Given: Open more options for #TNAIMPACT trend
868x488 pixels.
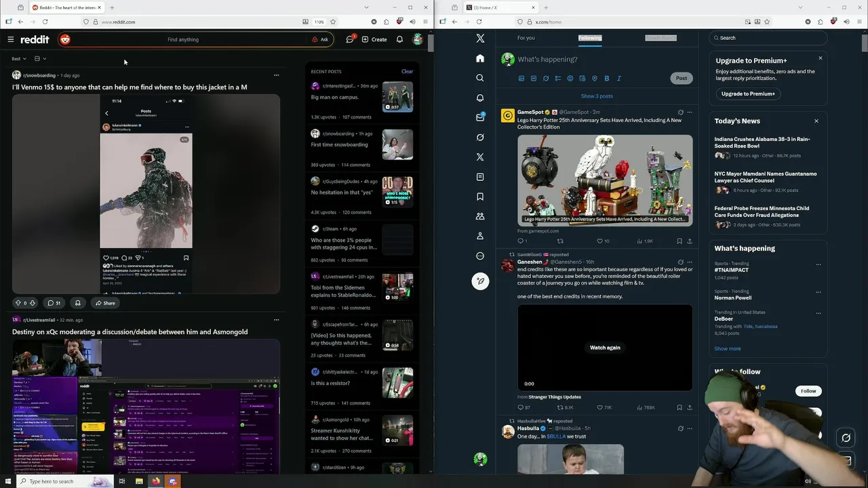Looking at the screenshot, I should [818, 264].
